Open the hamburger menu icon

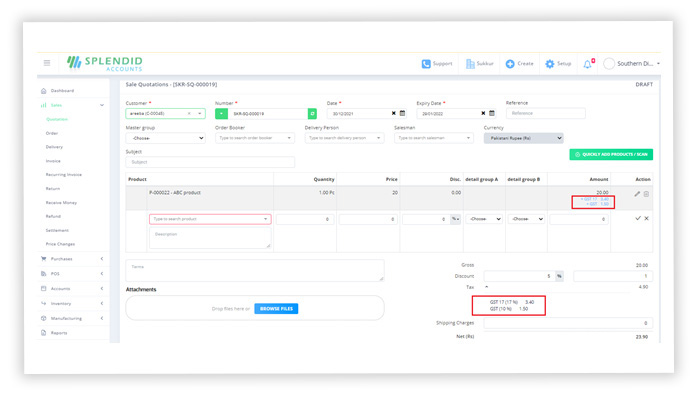tap(47, 63)
